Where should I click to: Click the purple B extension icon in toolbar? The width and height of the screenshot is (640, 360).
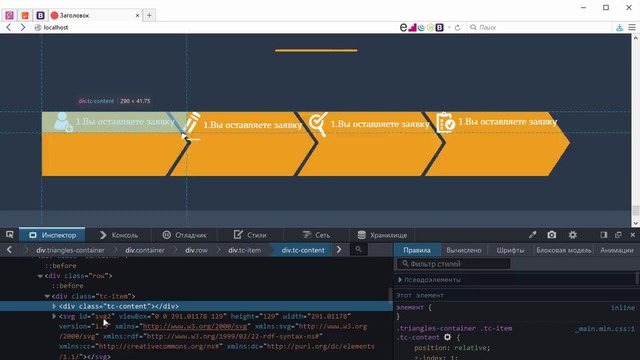(x=440, y=27)
